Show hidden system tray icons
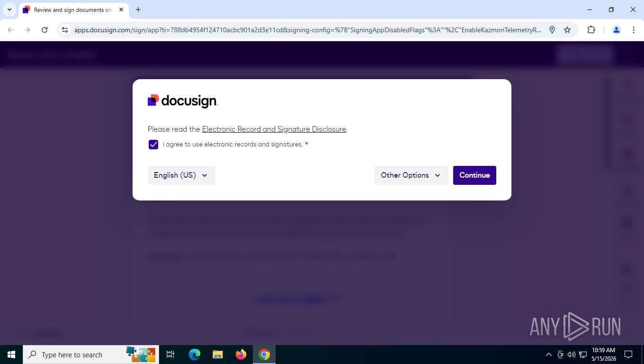The image size is (644, 364). (549, 355)
